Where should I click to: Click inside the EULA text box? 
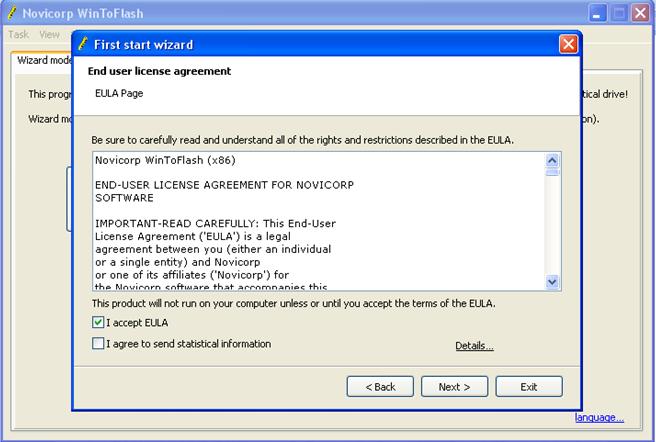[319, 221]
